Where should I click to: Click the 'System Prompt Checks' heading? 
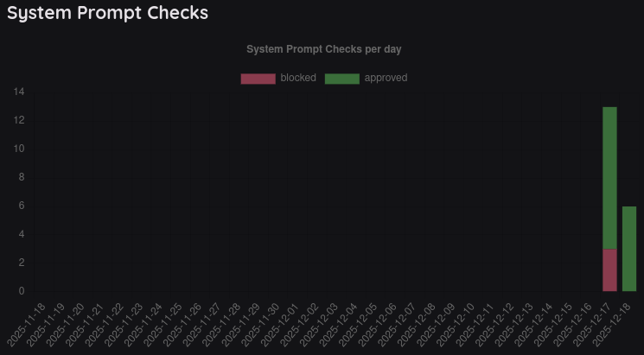pos(107,13)
